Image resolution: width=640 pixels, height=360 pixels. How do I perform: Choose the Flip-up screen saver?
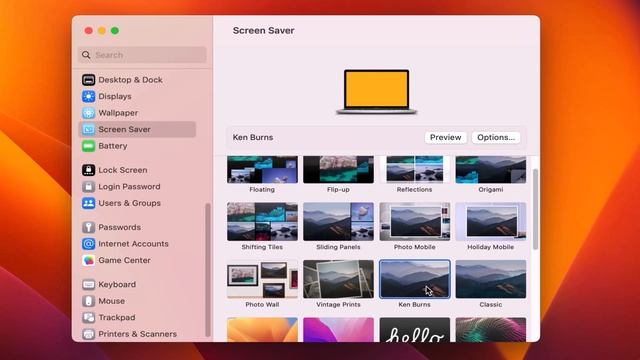pos(338,169)
